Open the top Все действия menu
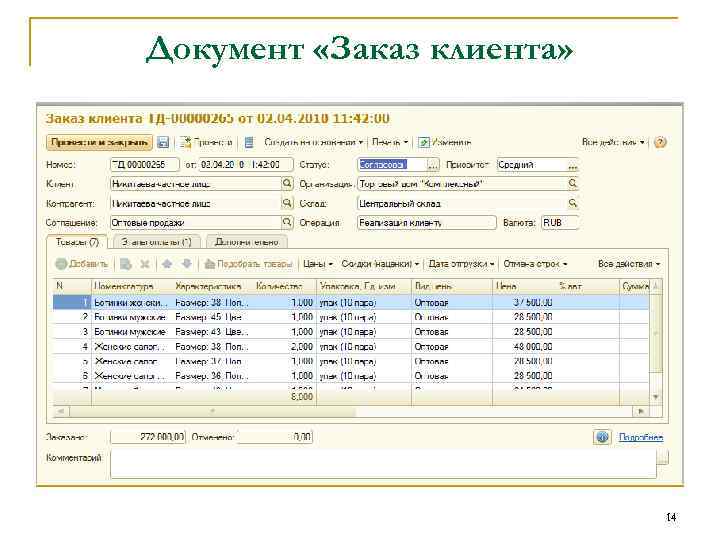 [x=613, y=142]
